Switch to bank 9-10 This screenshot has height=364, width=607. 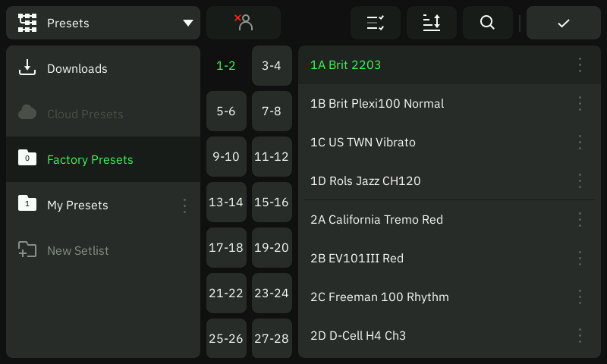[226, 156]
